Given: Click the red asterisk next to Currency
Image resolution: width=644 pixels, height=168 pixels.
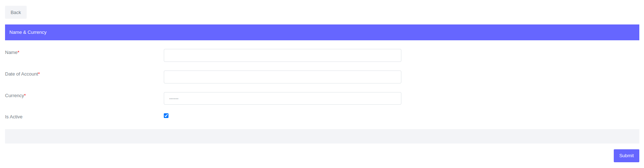Looking at the screenshot, I should 25,95.
